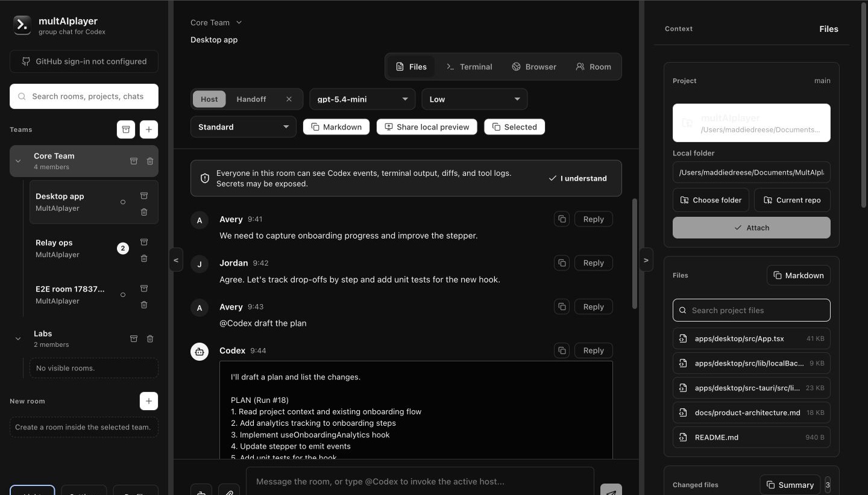Archive the Core Team
This screenshot has height=495, width=868.
[x=134, y=161]
